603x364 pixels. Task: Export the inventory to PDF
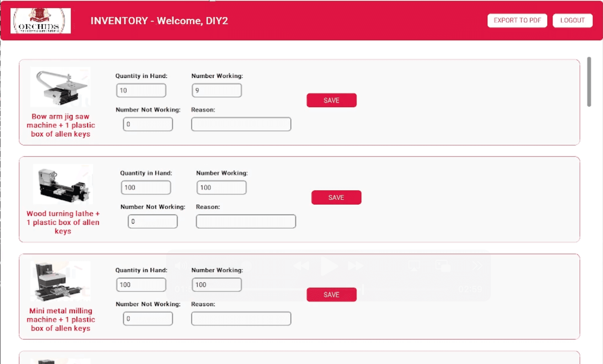[517, 20]
